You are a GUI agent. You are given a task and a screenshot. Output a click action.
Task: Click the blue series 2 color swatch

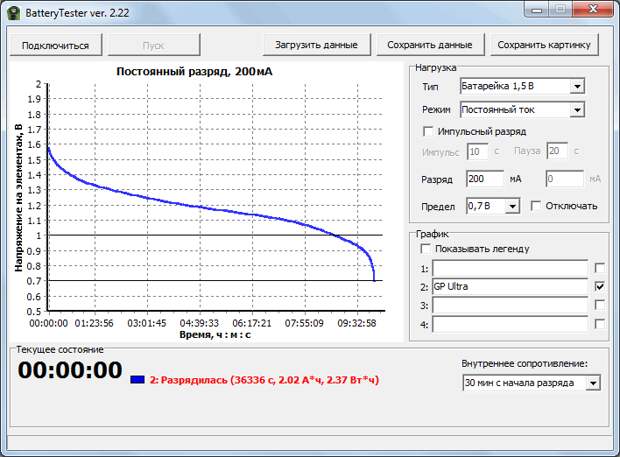click(137, 380)
